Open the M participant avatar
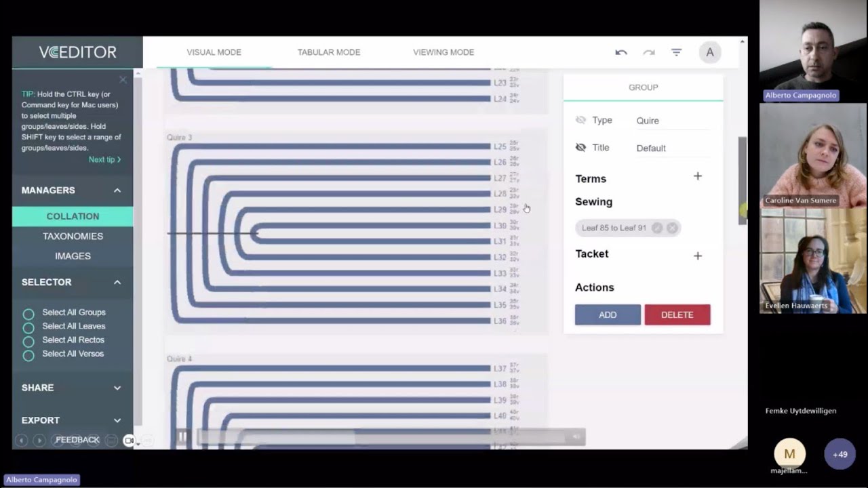Viewport: 868px width, 488px height. (x=789, y=454)
